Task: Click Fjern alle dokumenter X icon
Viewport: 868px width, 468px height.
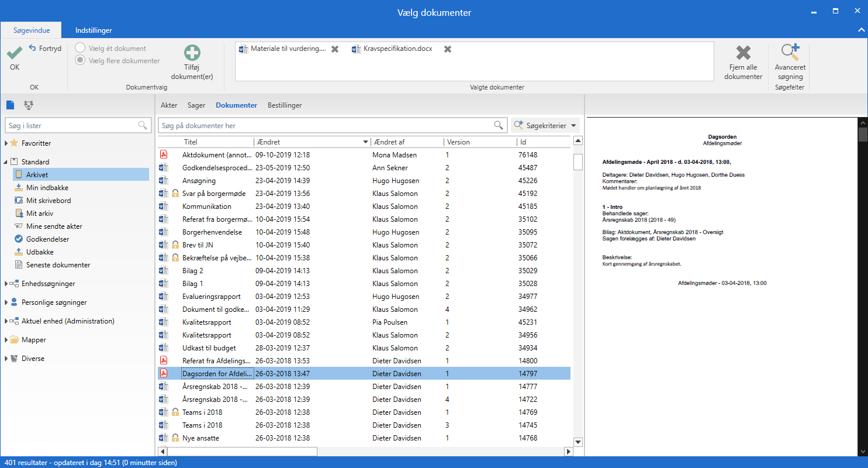Action: pyautogui.click(x=743, y=53)
